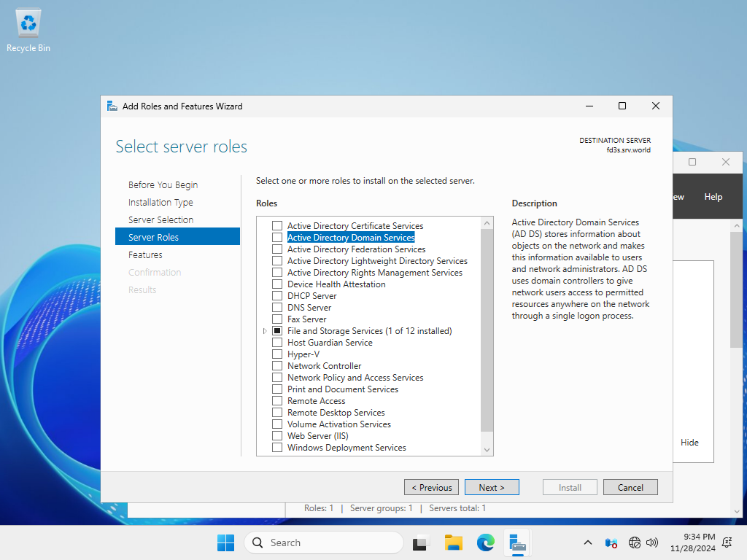Click the network icon in system tray
747x560 pixels.
pyautogui.click(x=634, y=542)
